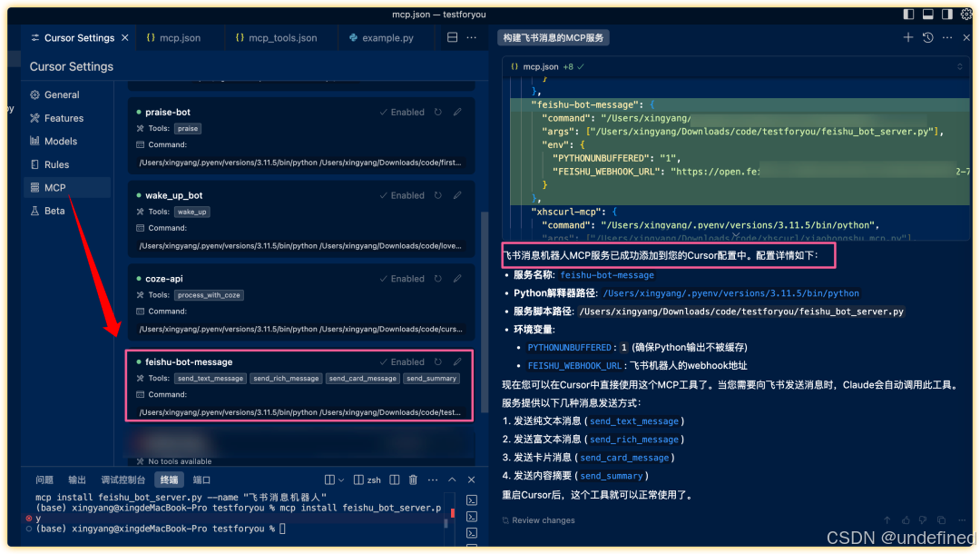Viewport: 980px width, 554px height.
Task: Open the feishu-bot-message link in chat
Action: (607, 276)
